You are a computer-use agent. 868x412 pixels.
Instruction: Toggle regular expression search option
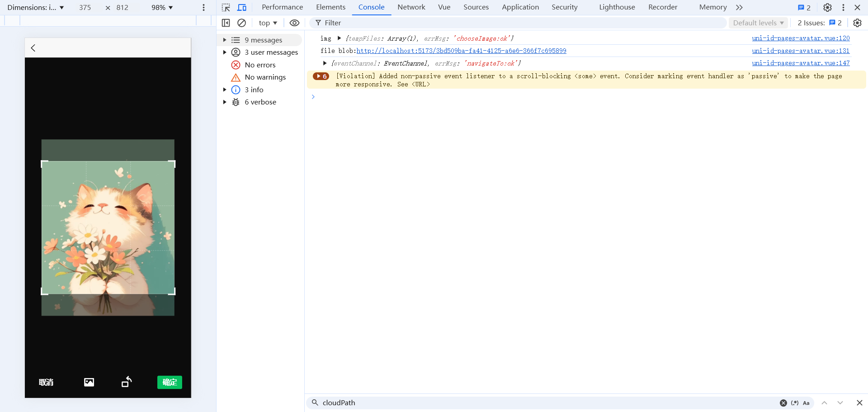pyautogui.click(x=795, y=403)
